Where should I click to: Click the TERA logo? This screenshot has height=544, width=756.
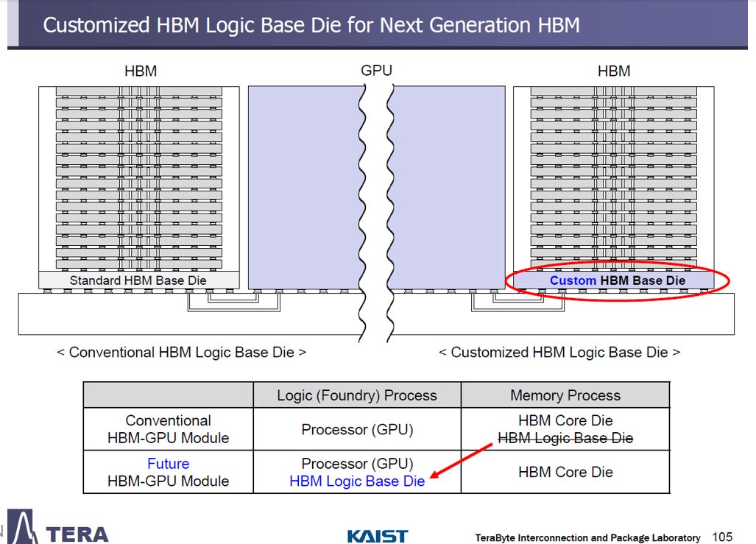click(x=59, y=528)
